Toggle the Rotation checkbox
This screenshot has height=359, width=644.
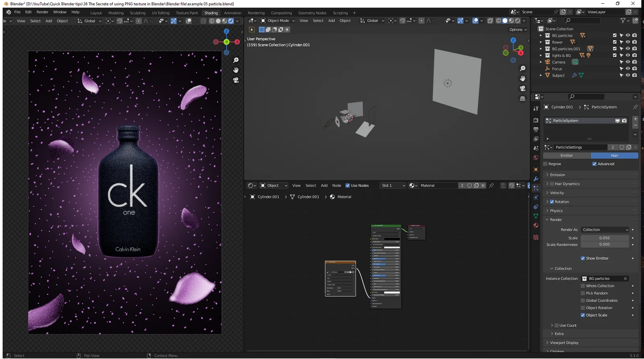coord(552,202)
